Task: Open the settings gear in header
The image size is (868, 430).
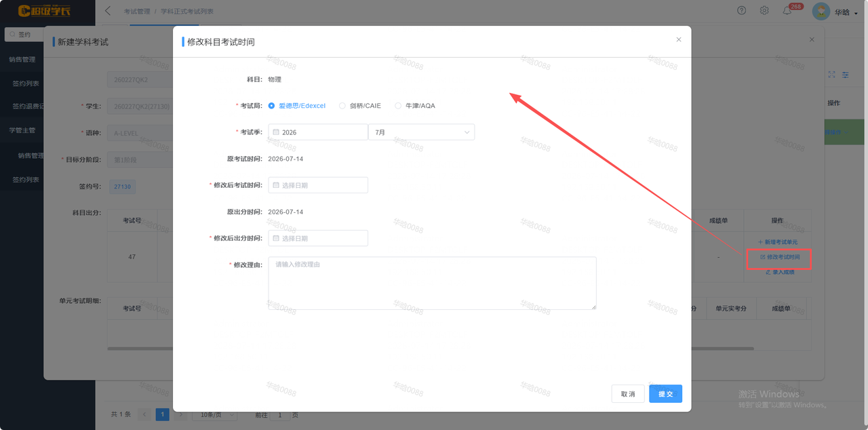Action: (764, 10)
